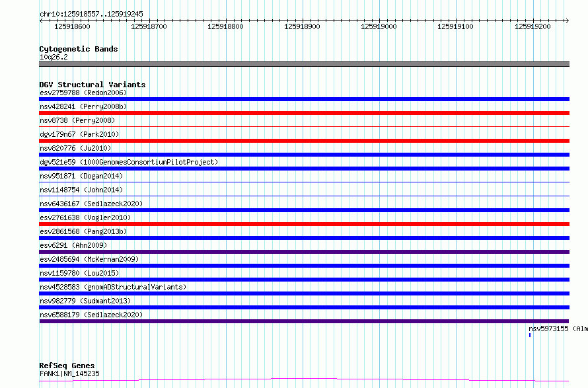Select the pink FANK1 gene line
Screen dimensions: 588x388
[304, 380]
